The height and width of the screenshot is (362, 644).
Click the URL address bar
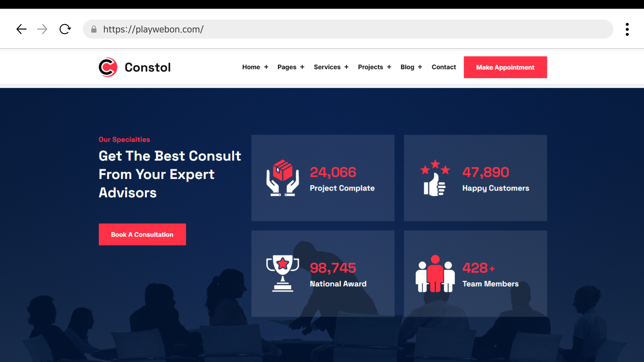tap(350, 29)
